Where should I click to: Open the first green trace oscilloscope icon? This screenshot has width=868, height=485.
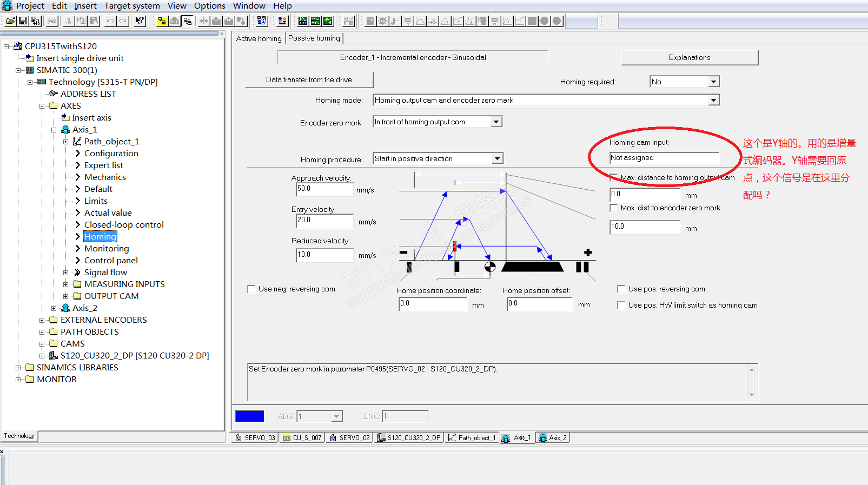point(303,21)
